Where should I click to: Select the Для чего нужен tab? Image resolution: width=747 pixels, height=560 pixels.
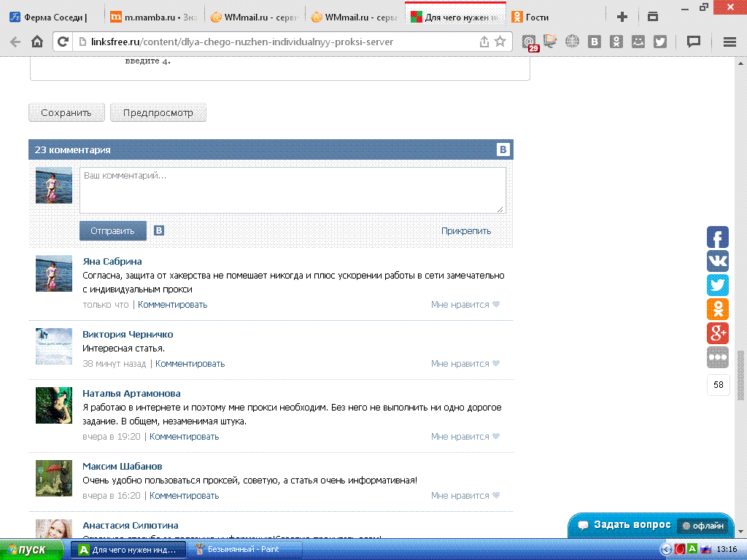click(455, 16)
